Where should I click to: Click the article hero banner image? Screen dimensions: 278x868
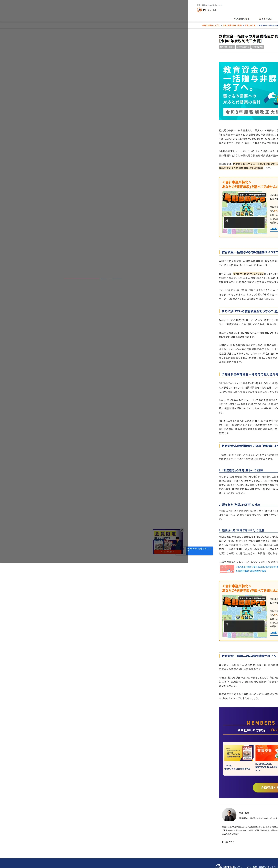[248, 91]
